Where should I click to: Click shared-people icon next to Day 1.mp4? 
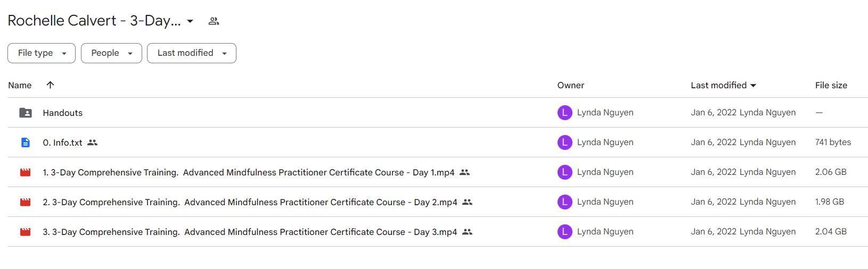[464, 172]
